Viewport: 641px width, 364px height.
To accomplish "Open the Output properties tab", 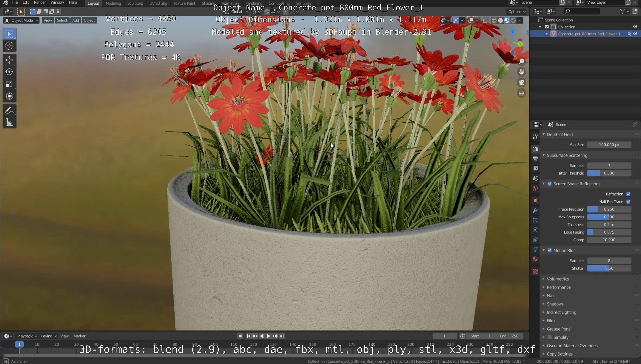I will pyautogui.click(x=535, y=159).
